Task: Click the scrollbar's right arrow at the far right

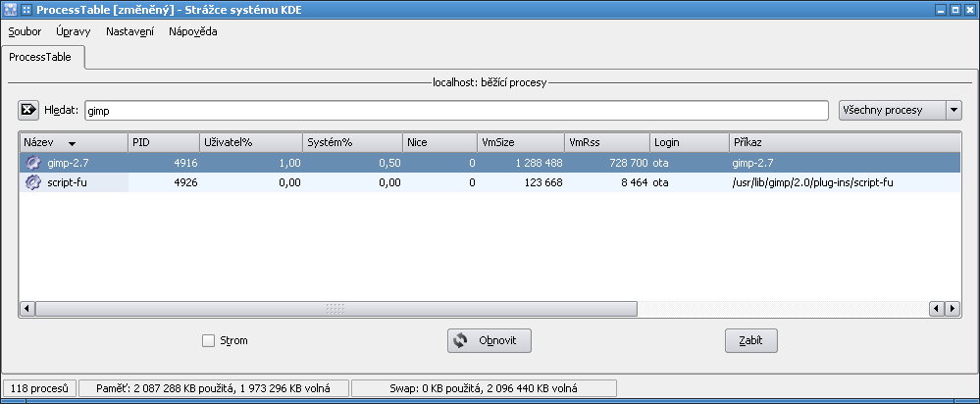Action: pyautogui.click(x=952, y=309)
